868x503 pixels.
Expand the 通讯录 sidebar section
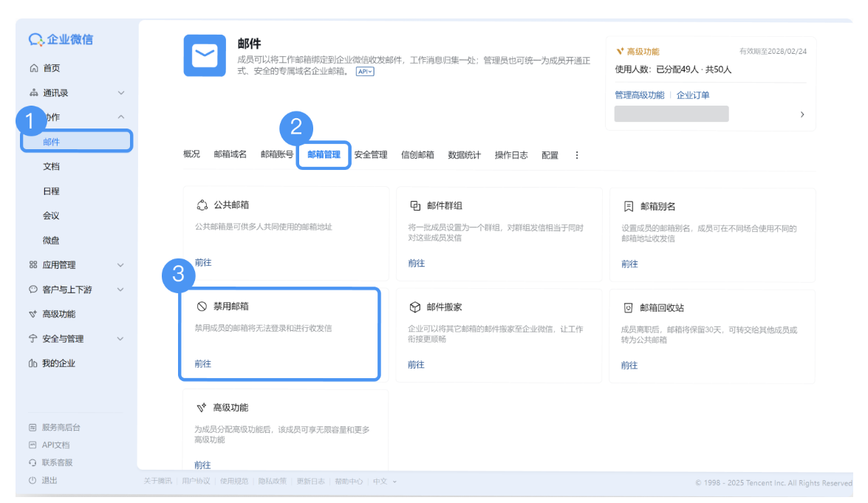pos(120,93)
